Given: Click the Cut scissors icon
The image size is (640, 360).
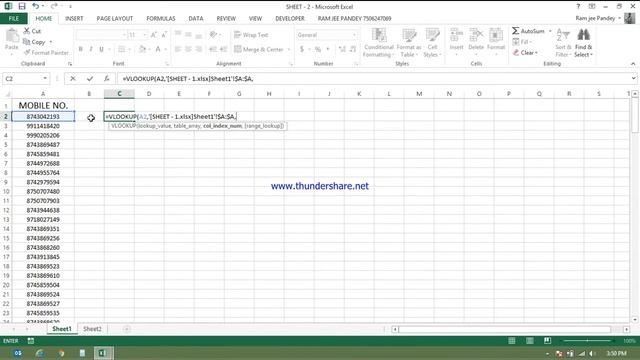Looking at the screenshot, I should [x=27, y=31].
